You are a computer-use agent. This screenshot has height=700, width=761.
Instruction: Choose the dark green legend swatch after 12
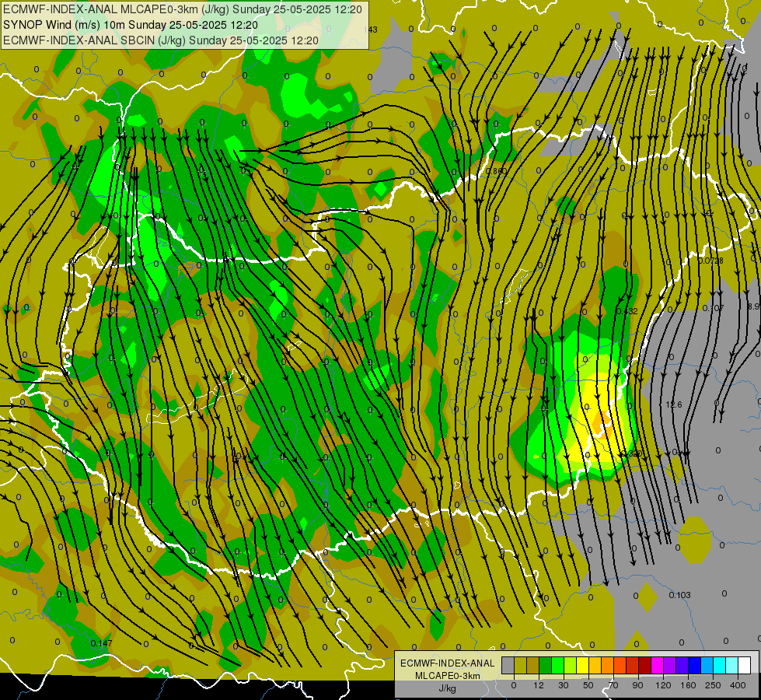click(546, 665)
